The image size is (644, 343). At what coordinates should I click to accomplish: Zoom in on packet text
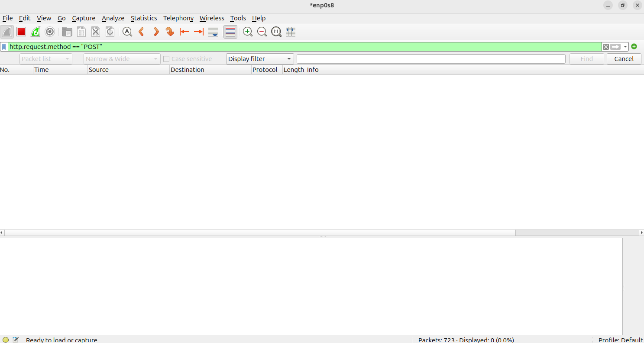click(x=248, y=32)
